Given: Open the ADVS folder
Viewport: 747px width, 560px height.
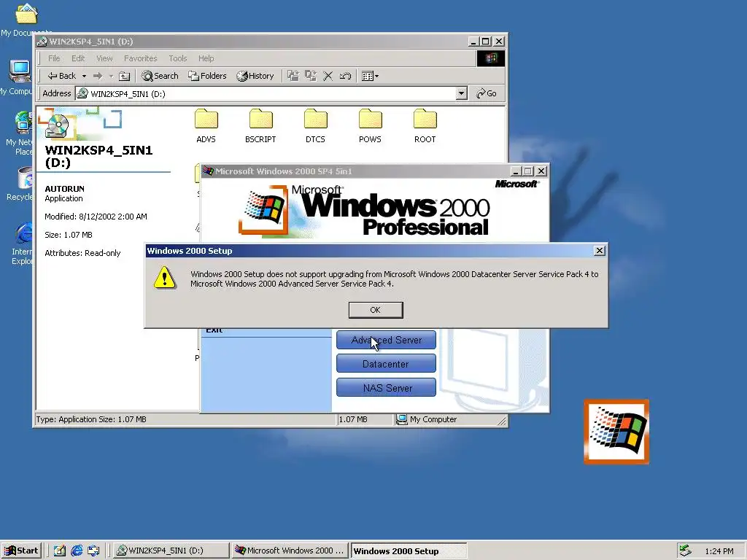Looking at the screenshot, I should pyautogui.click(x=206, y=126).
